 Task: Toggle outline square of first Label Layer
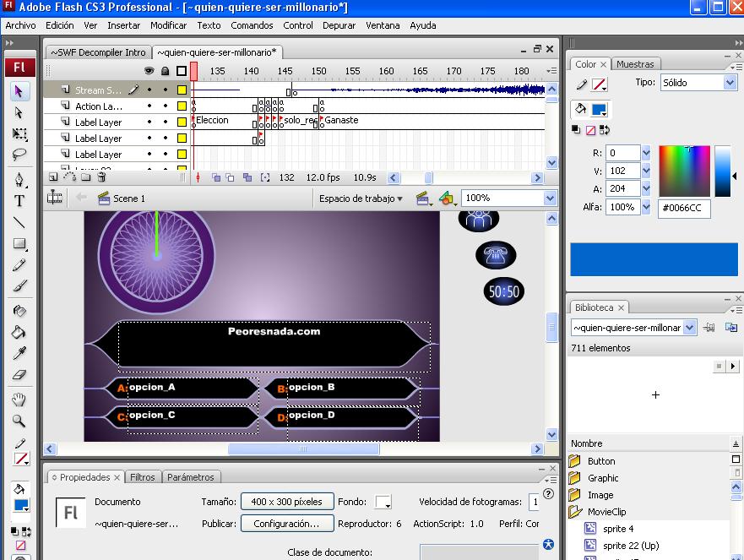[182, 122]
